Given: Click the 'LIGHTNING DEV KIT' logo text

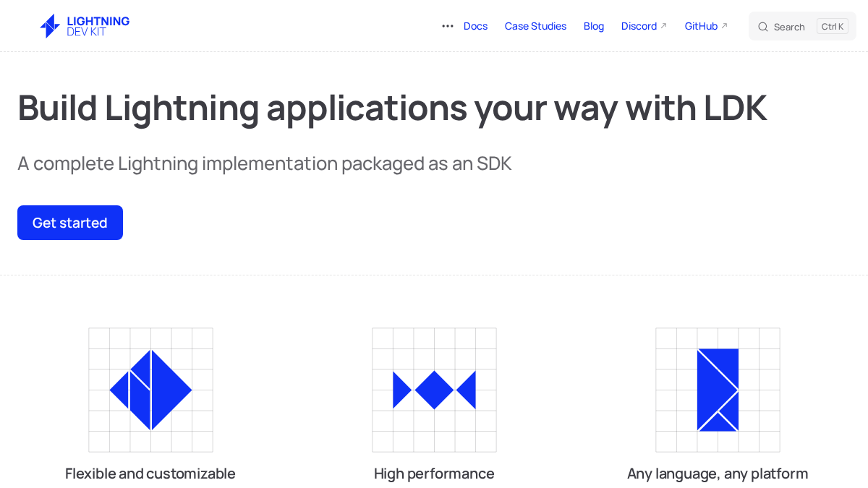Looking at the screenshot, I should coord(98,26).
